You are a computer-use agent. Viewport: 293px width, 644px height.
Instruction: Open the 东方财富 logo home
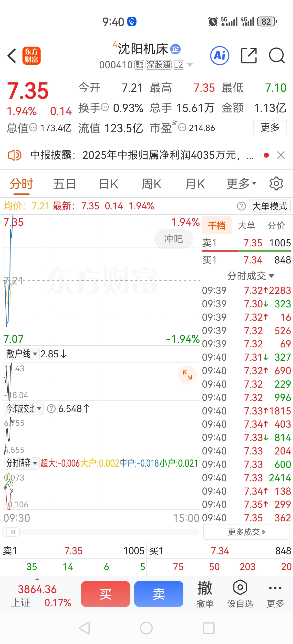click(x=31, y=56)
